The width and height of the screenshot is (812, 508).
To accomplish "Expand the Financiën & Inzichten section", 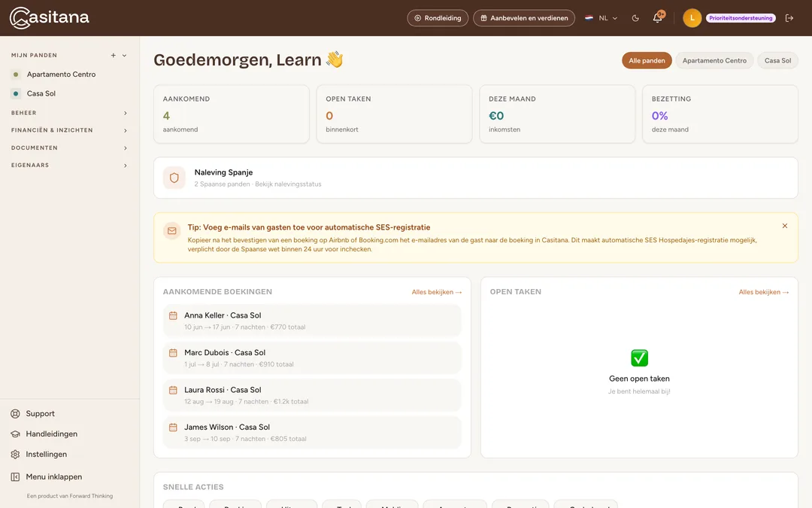I will click(69, 130).
